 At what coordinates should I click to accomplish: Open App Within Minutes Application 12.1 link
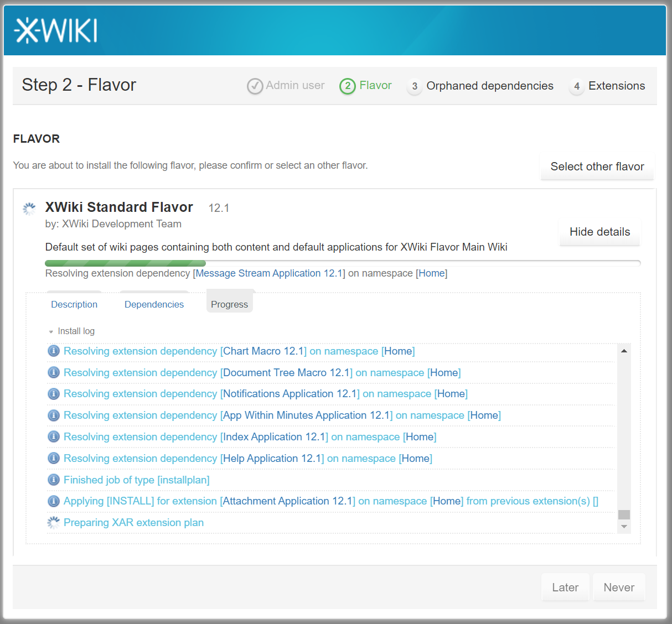306,415
